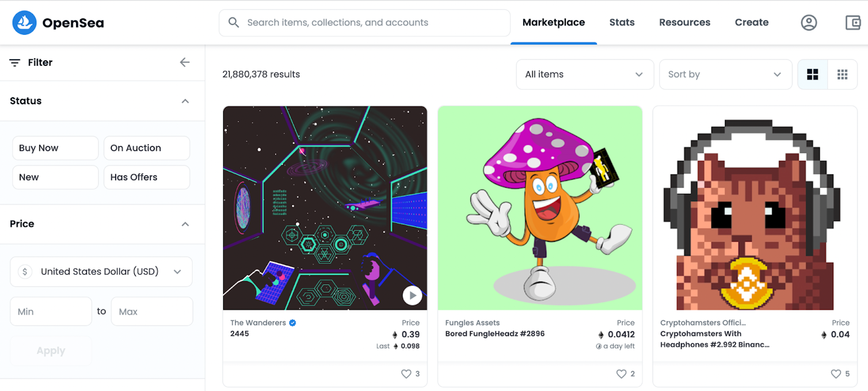This screenshot has width=868, height=391.
Task: Click the Filter heading label
Action: [40, 63]
